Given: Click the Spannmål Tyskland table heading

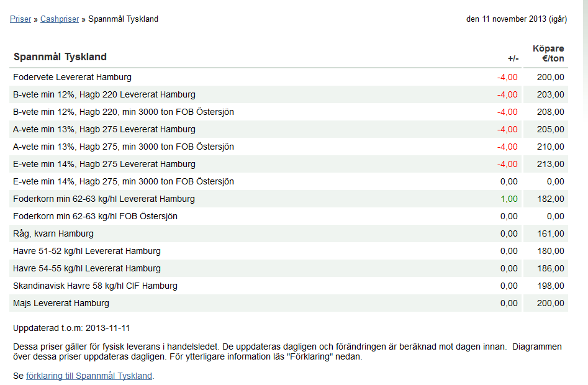Looking at the screenshot, I should [x=60, y=57].
